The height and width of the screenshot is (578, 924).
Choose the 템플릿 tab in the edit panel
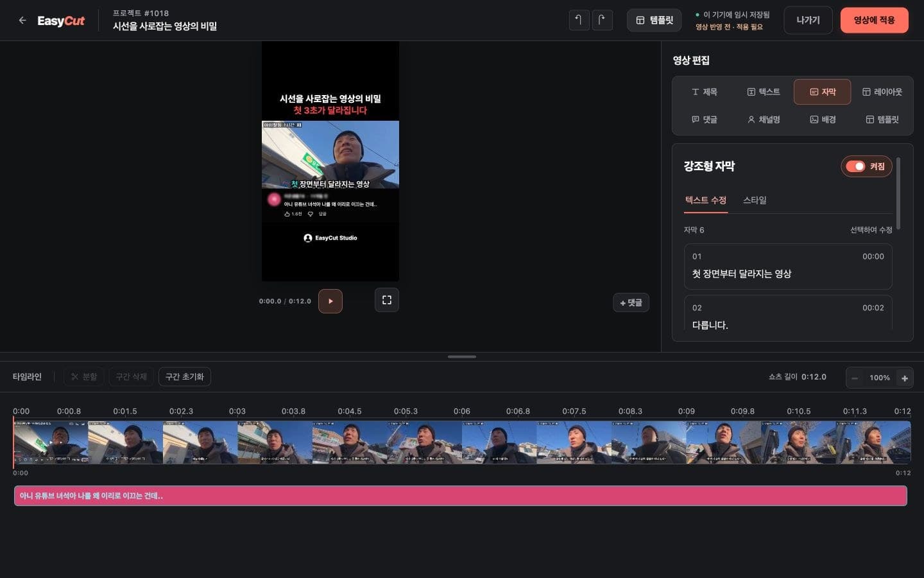click(x=882, y=119)
